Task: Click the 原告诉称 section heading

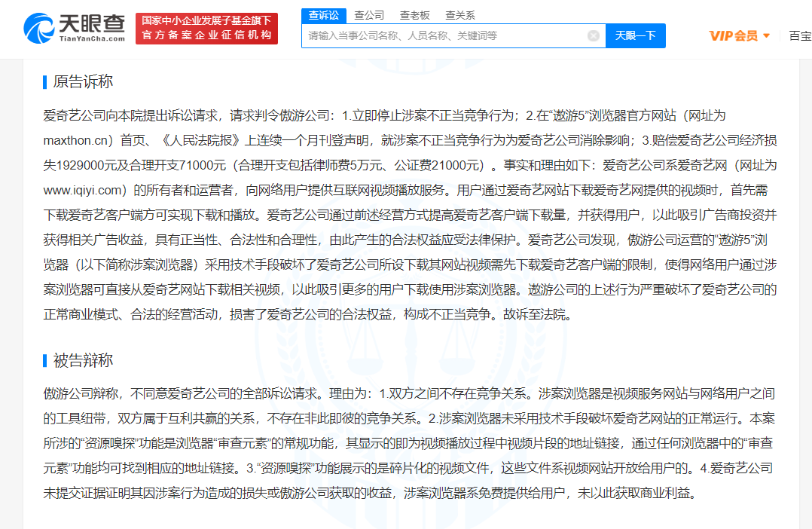Action: pyautogui.click(x=83, y=81)
